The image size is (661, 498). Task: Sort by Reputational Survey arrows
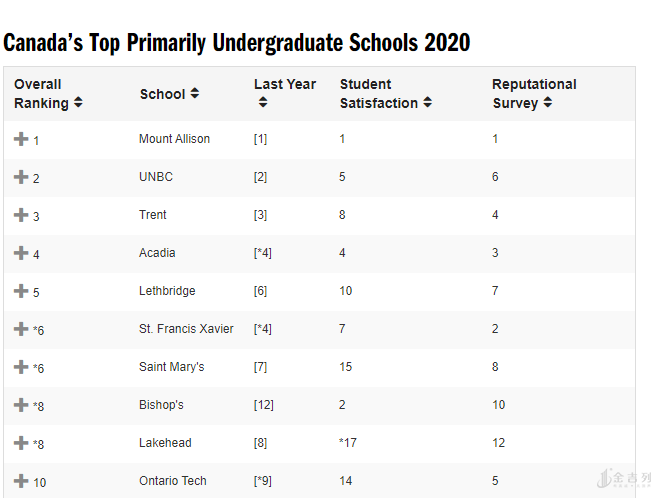(548, 103)
